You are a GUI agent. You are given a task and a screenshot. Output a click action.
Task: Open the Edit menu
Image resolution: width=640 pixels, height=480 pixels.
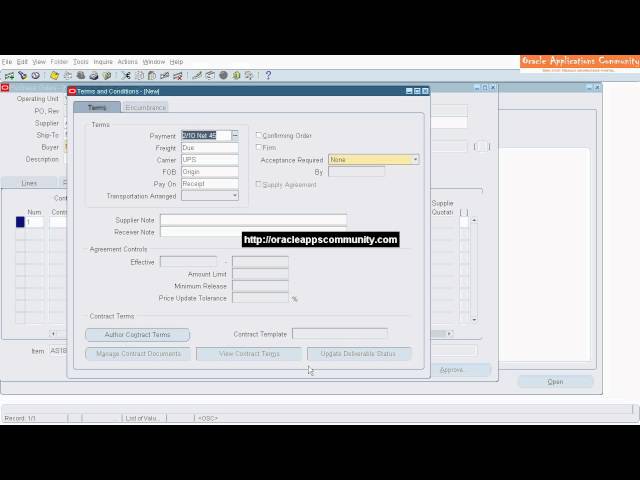click(22, 62)
